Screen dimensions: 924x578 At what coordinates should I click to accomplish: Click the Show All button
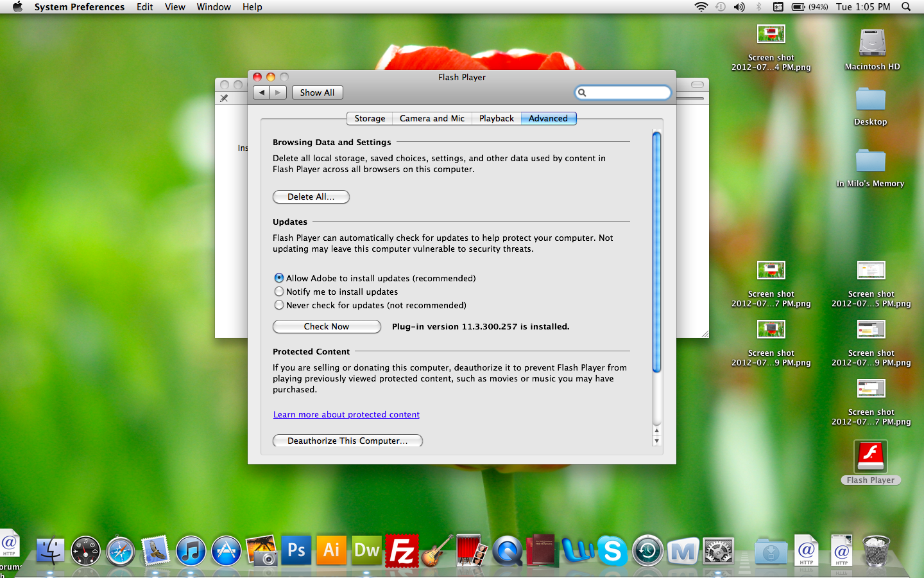(317, 92)
